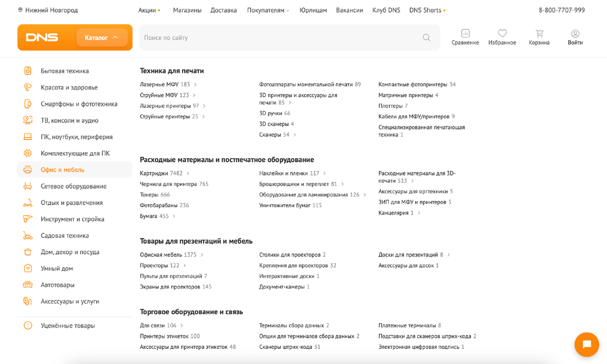Click the DNS logo
This screenshot has height=364, width=607.
43,37
